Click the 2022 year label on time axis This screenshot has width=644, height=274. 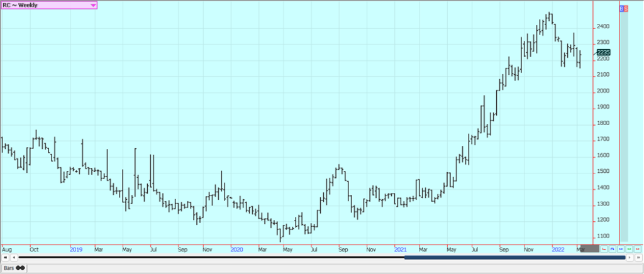coord(558,249)
